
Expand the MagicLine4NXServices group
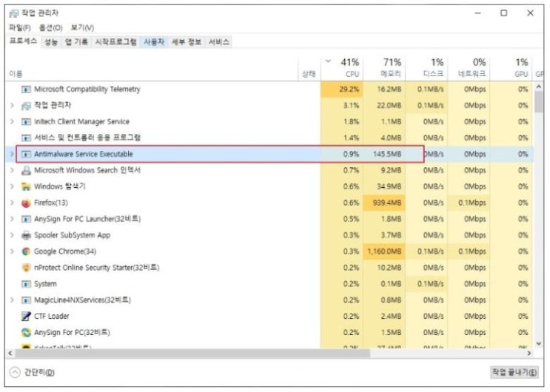13,300
